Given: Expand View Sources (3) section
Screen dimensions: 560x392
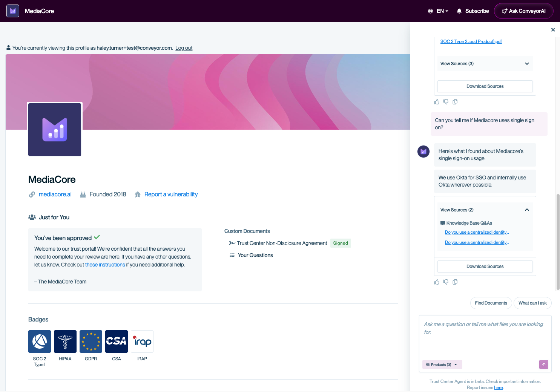Looking at the screenshot, I should coord(485,64).
